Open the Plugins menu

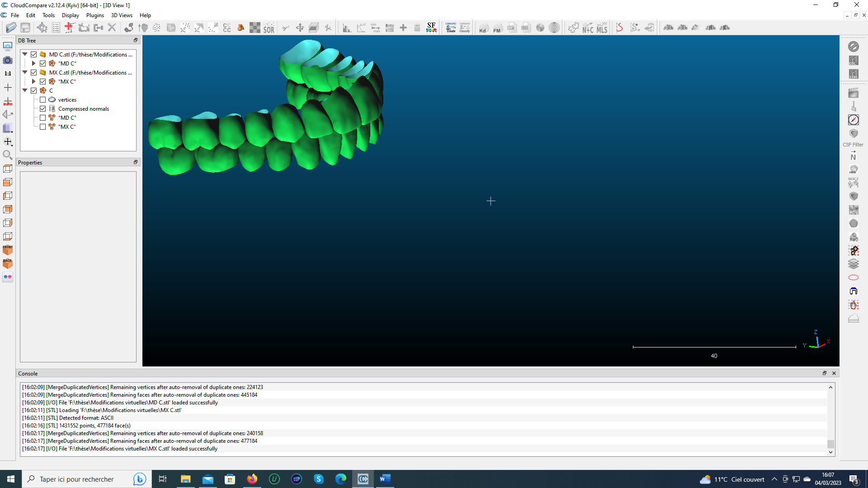click(x=95, y=15)
